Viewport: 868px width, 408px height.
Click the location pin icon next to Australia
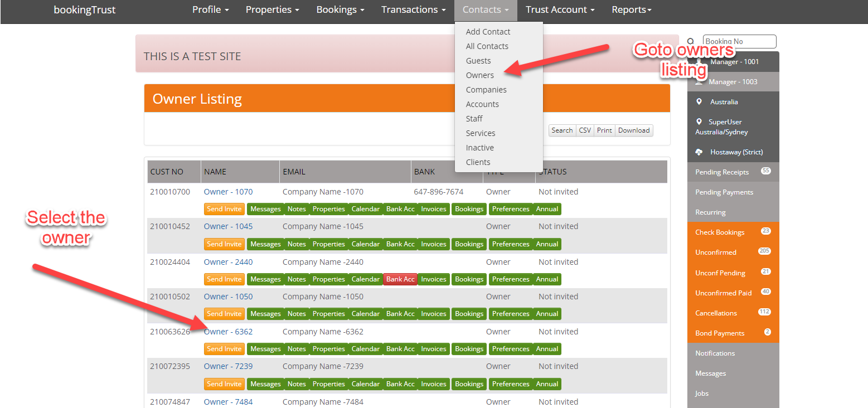coord(700,102)
